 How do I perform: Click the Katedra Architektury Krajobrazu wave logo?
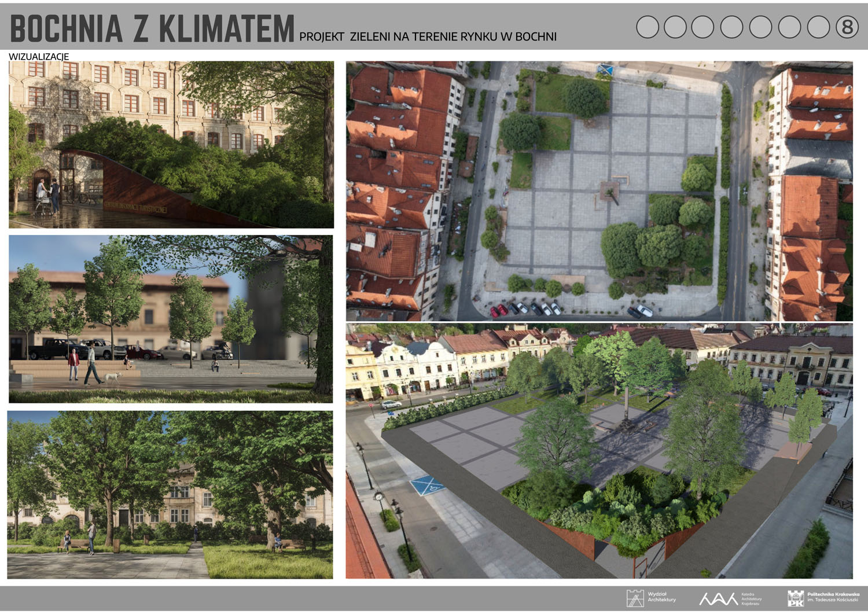click(x=718, y=598)
